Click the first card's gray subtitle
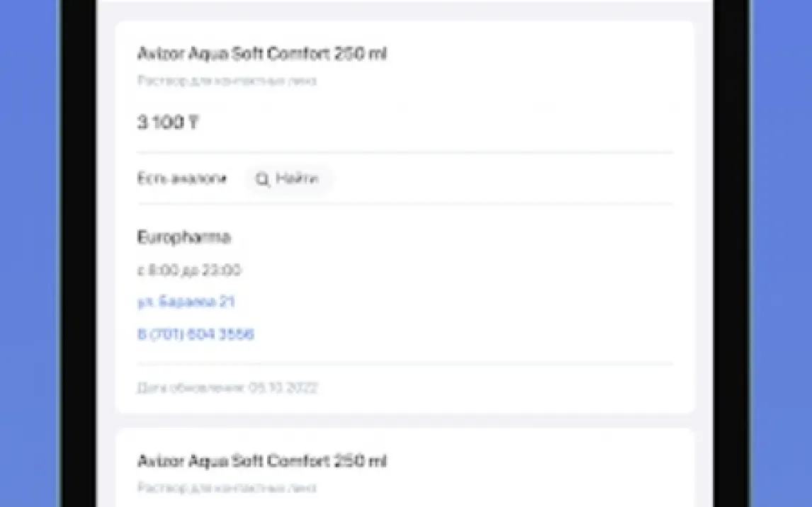Image resolution: width=812 pixels, height=507 pixels. click(227, 81)
